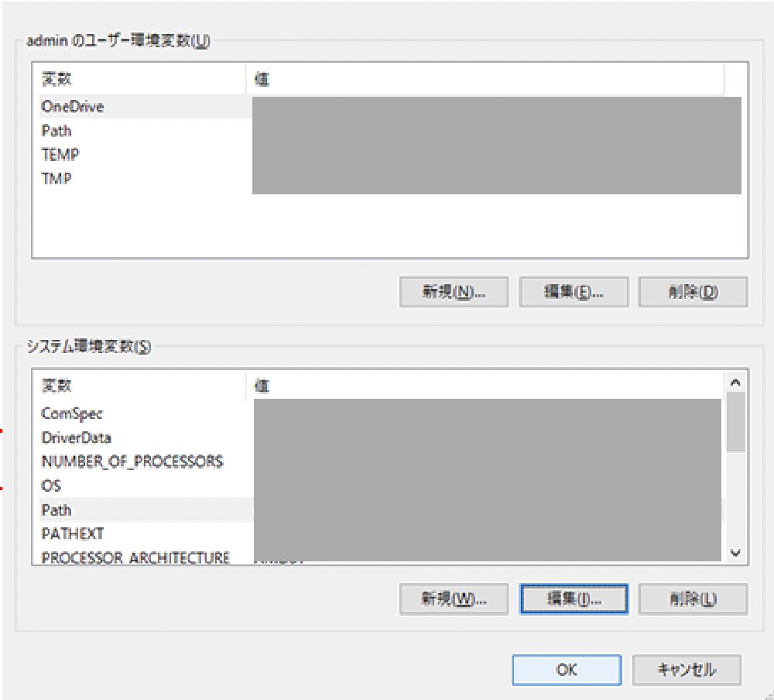The width and height of the screenshot is (774, 700).
Task: Click the system variables scrollbar thumb
Action: 735,421
